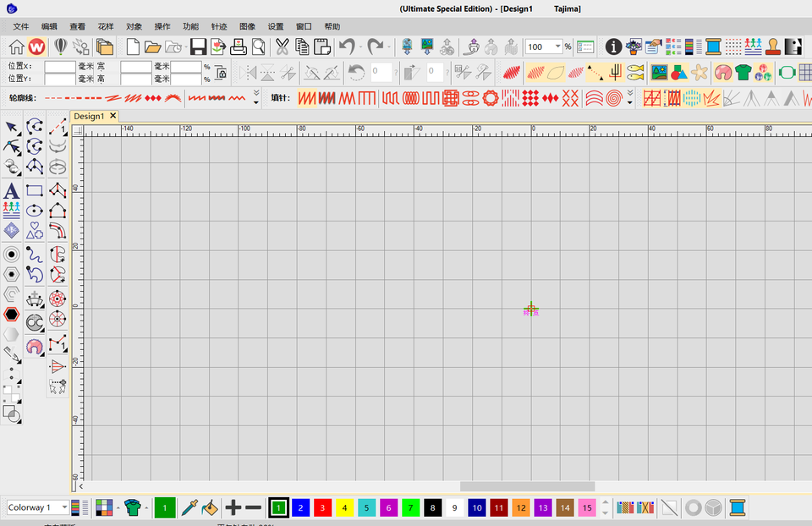Select the Lettering tool (A icon)
The image size is (812, 526).
click(12, 191)
